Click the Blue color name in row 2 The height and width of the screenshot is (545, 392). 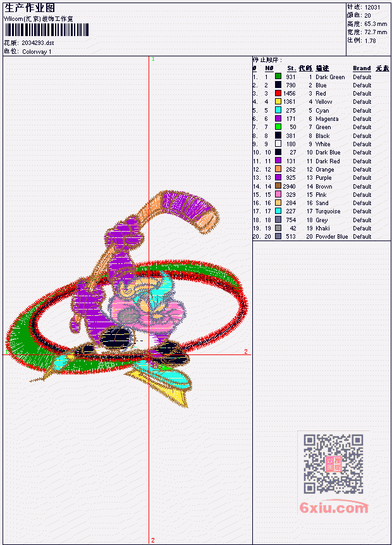(321, 85)
